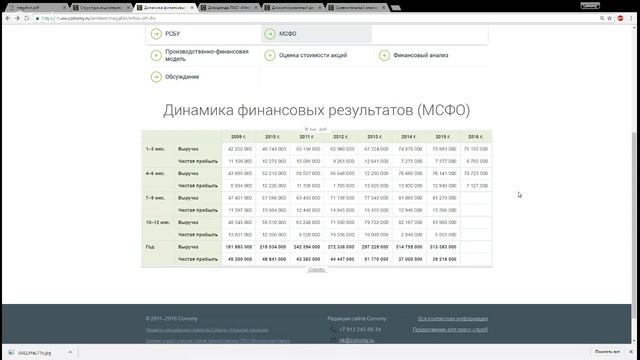Switch to the fifth browser tab
640x360 pixels.
point(293,7)
